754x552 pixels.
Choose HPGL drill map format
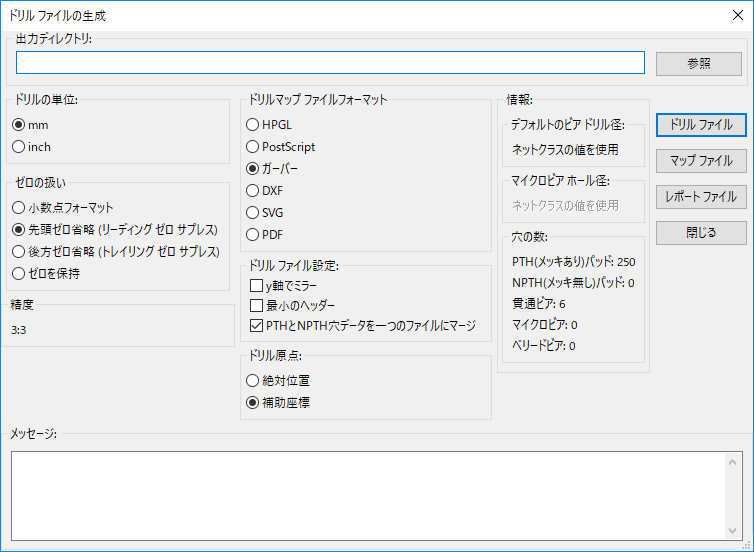(x=253, y=125)
